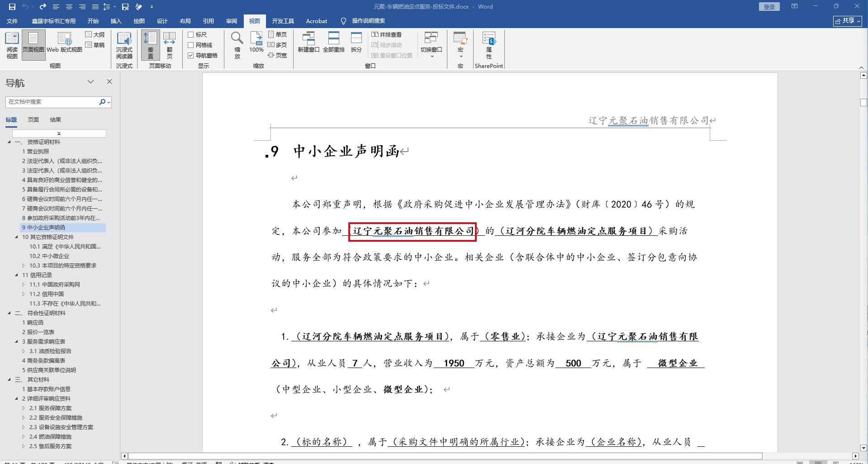The height and width of the screenshot is (464, 868).
Task: Apply left alignment from the quick access toolbar
Action: [x=56, y=7]
